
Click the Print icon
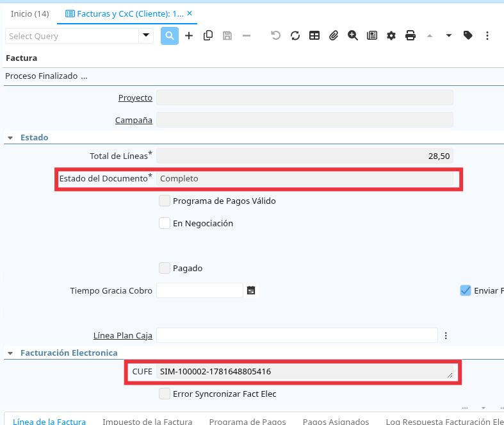point(411,35)
